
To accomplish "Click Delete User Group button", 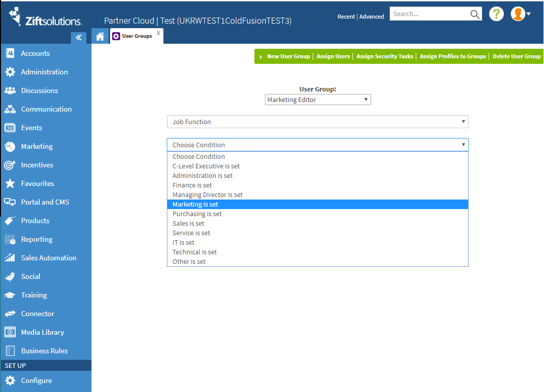I will [516, 56].
